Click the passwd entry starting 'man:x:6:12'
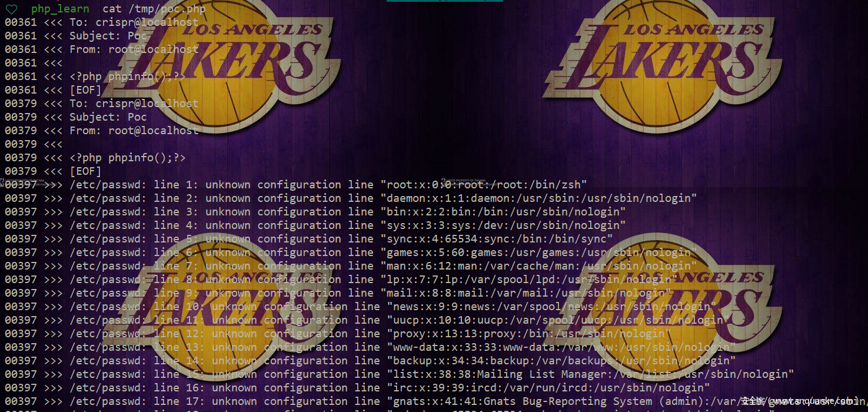The image size is (868, 412). click(x=538, y=266)
